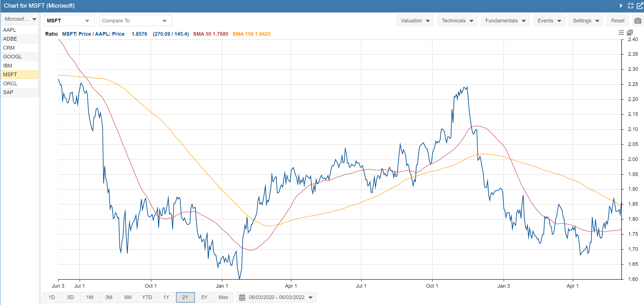
Task: Open the Events menu
Action: point(549,21)
